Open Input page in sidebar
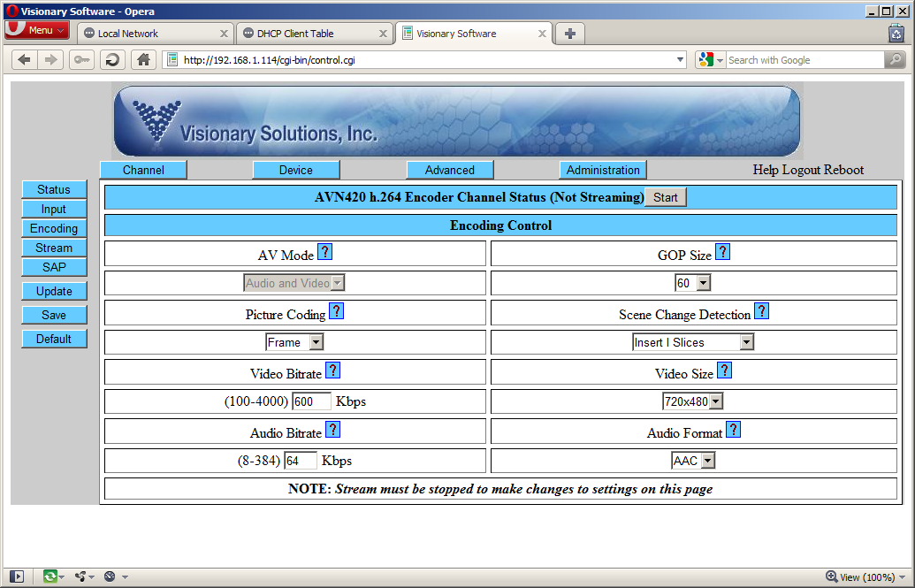Screen dimensions: 915x588 54,209
